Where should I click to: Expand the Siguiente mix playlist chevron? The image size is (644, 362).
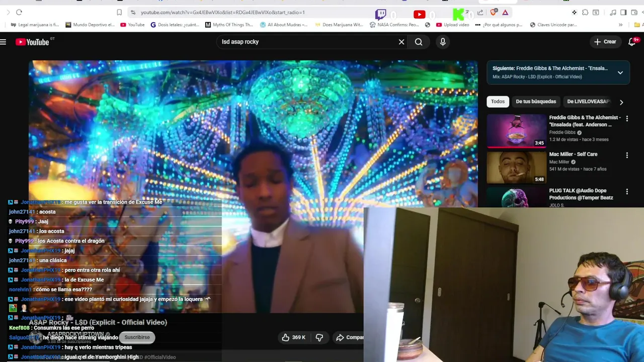click(x=620, y=72)
